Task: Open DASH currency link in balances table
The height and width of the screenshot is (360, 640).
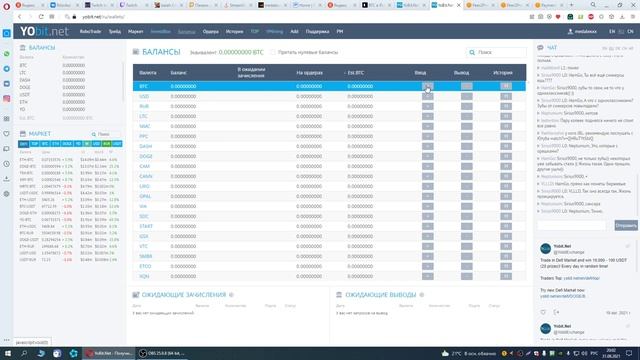Action: (145, 146)
